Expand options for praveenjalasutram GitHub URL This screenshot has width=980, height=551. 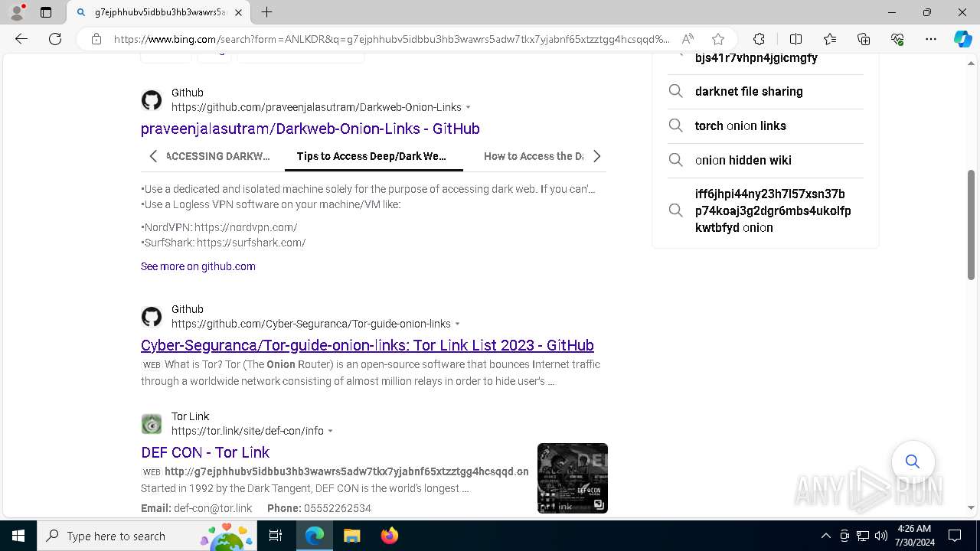tap(469, 107)
